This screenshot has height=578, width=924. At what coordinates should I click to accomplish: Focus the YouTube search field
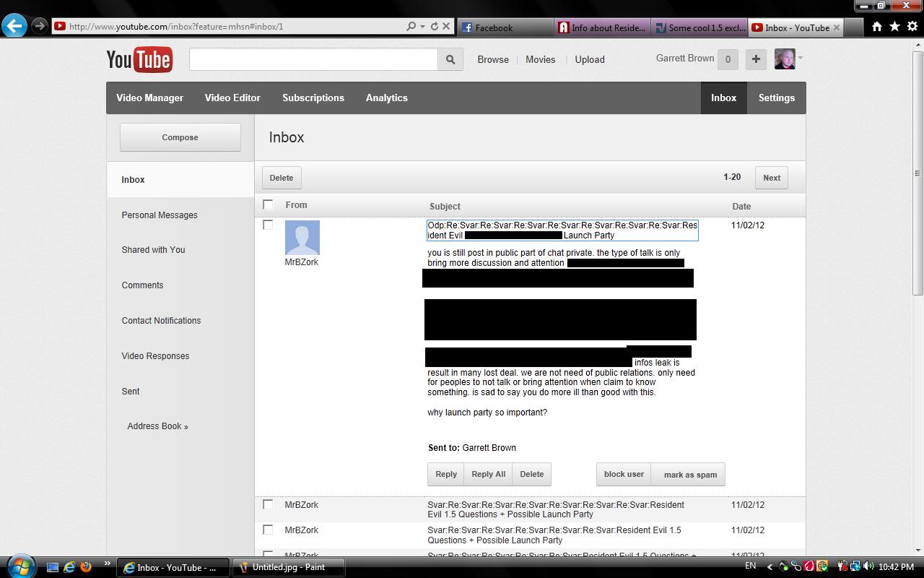[x=313, y=59]
